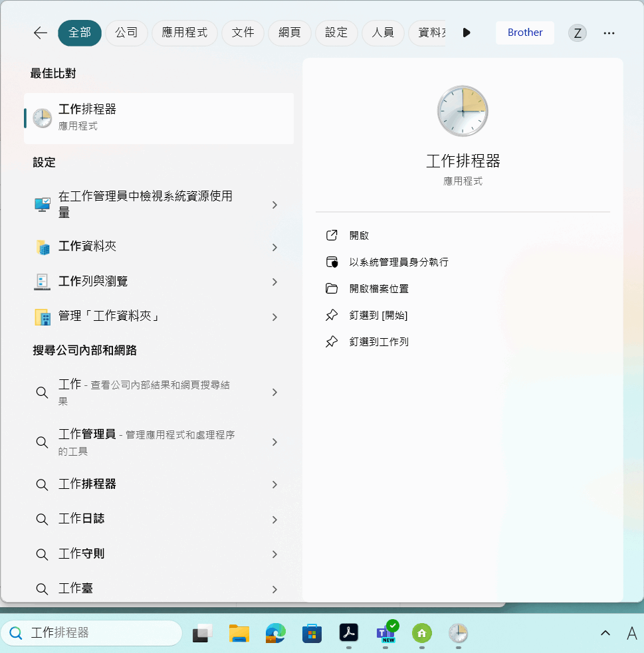
Task: Expand the 工作列與瀏覽 result arrow
Action: pos(274,282)
